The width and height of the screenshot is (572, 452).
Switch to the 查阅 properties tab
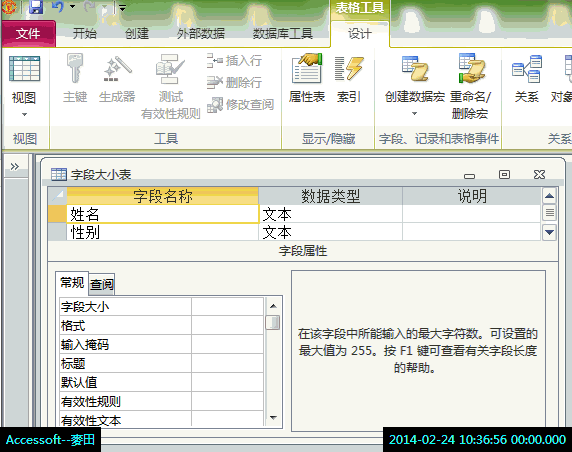click(102, 284)
